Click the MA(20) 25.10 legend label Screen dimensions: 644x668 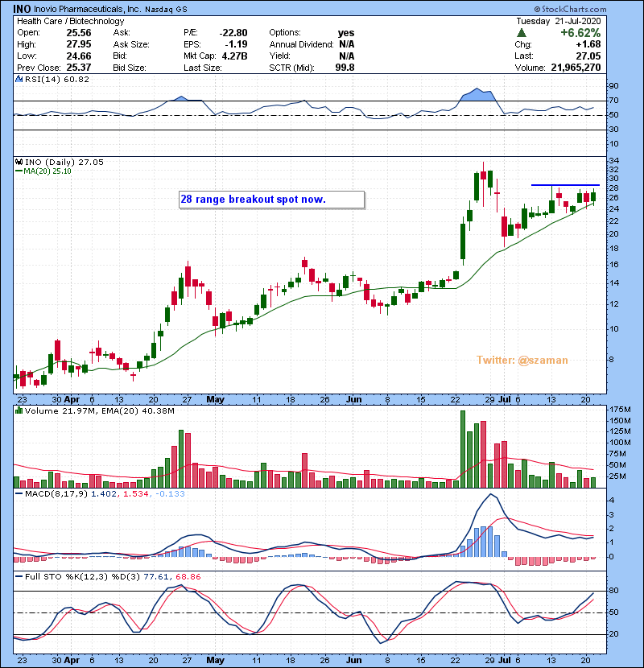coord(47,171)
